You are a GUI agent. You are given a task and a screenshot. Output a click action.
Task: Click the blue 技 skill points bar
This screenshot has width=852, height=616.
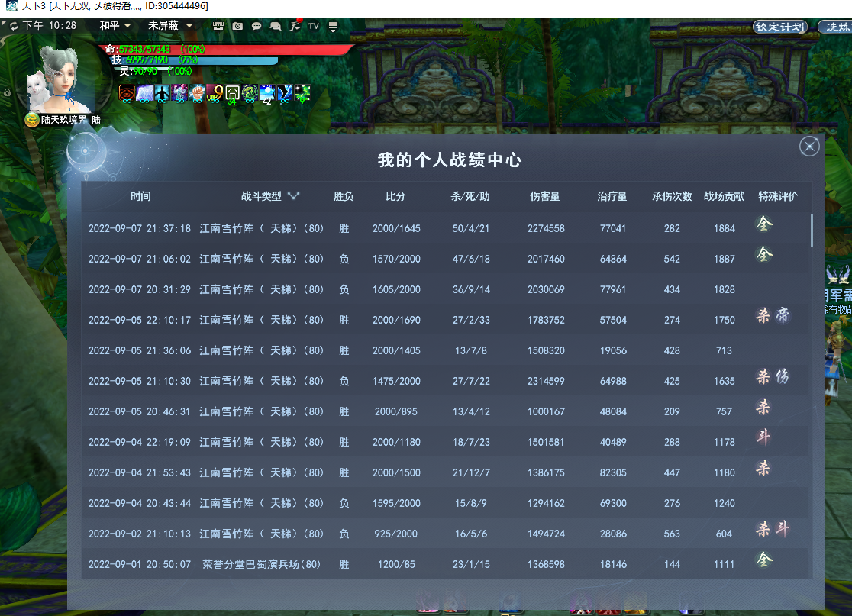pos(194,60)
